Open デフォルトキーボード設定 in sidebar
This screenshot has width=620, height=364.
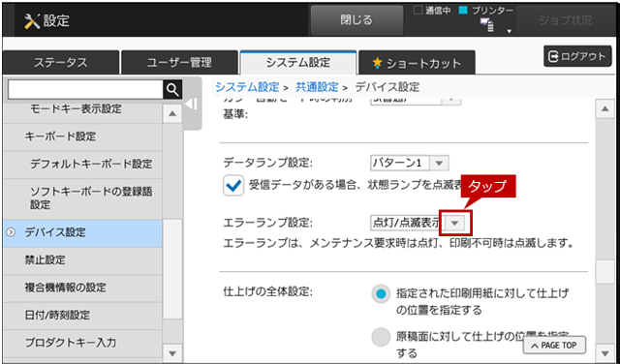[82, 165]
